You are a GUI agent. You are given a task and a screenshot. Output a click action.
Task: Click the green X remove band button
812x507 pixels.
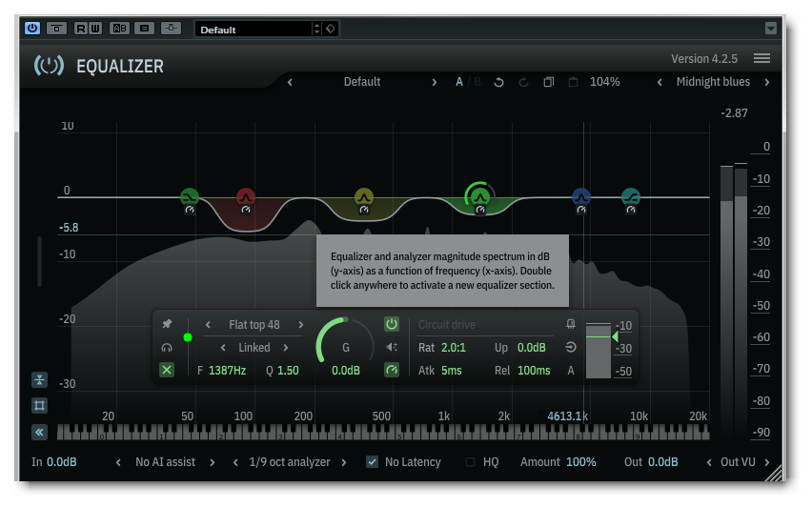167,371
